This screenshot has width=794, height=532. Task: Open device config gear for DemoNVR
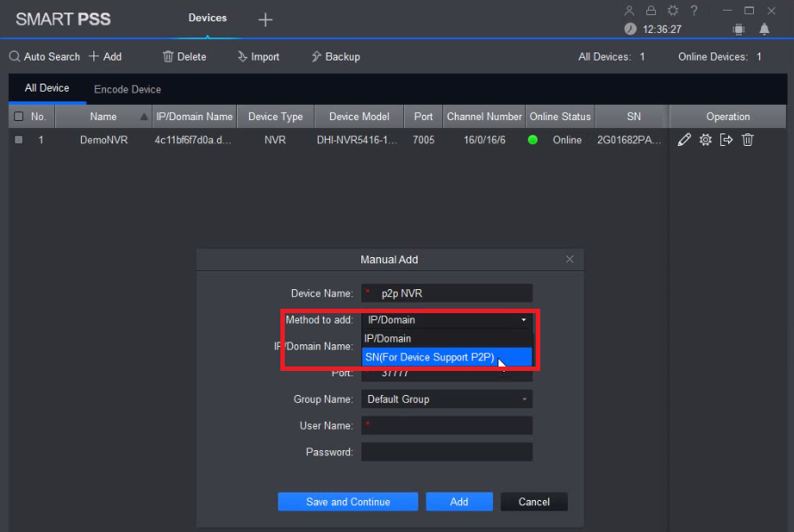(705, 140)
